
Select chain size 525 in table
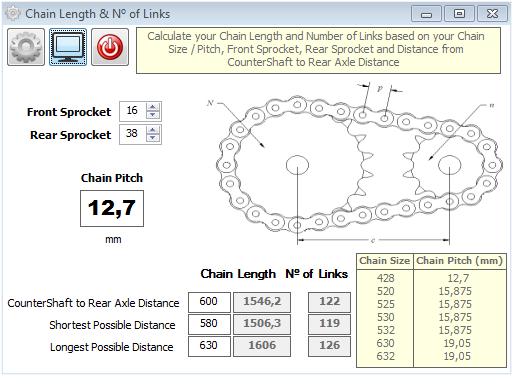[386, 304]
